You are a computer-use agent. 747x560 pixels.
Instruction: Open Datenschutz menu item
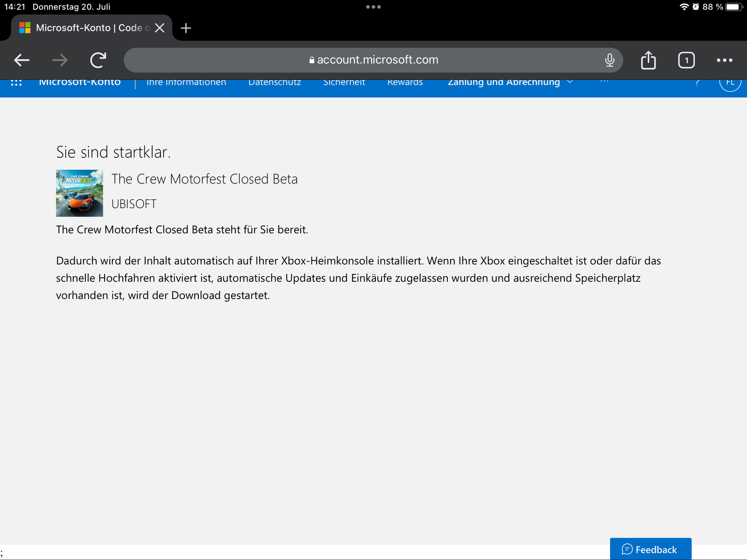point(275,83)
